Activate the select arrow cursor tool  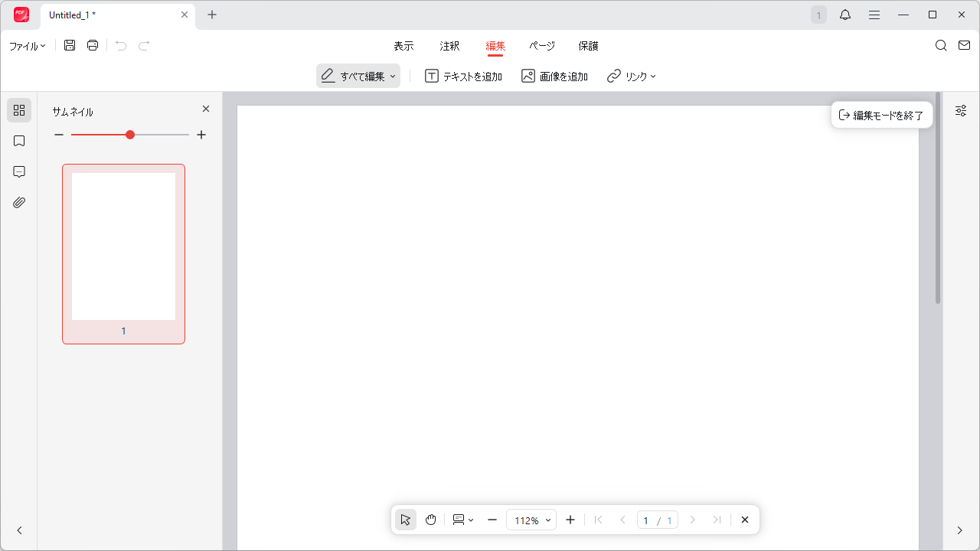[x=406, y=520]
